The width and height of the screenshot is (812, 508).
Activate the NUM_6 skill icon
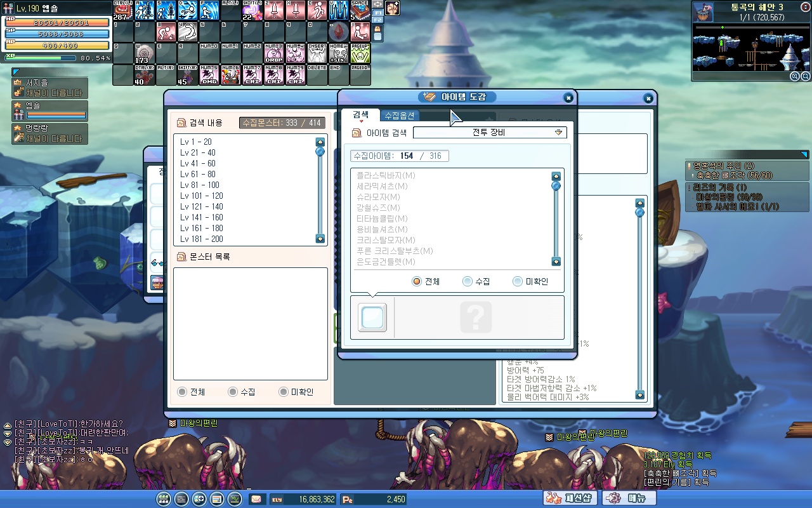(231, 76)
